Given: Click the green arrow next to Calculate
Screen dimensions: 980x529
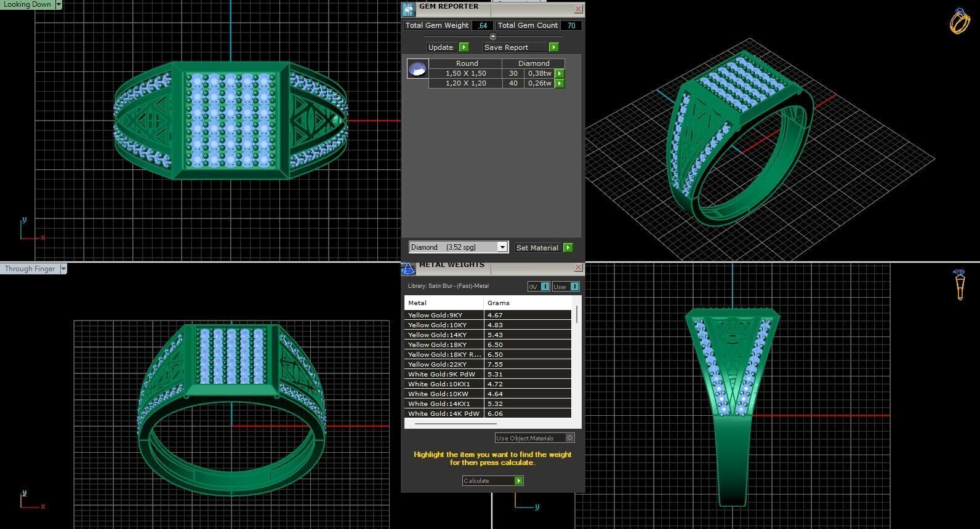Looking at the screenshot, I should pyautogui.click(x=519, y=481).
